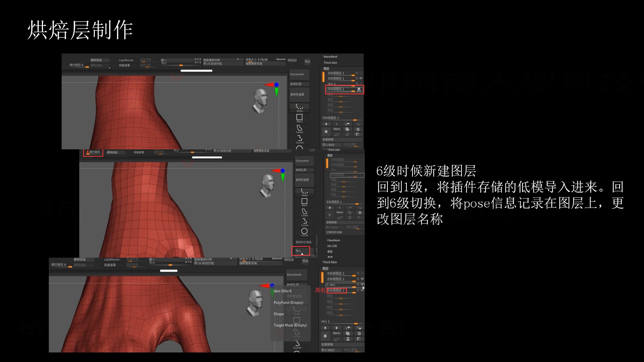This screenshot has height=362, width=644.
Task: Select Lasso stroke icon in top screenshot
Action: (299, 129)
